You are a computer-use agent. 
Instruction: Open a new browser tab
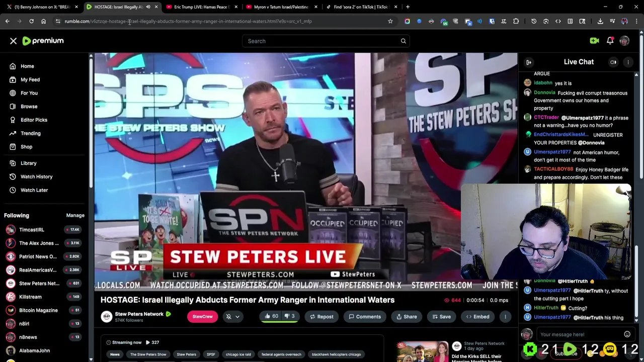pos(408,7)
